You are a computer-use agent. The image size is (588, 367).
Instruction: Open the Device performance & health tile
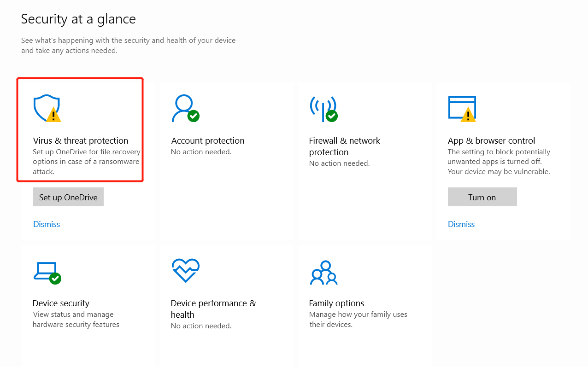(226, 304)
